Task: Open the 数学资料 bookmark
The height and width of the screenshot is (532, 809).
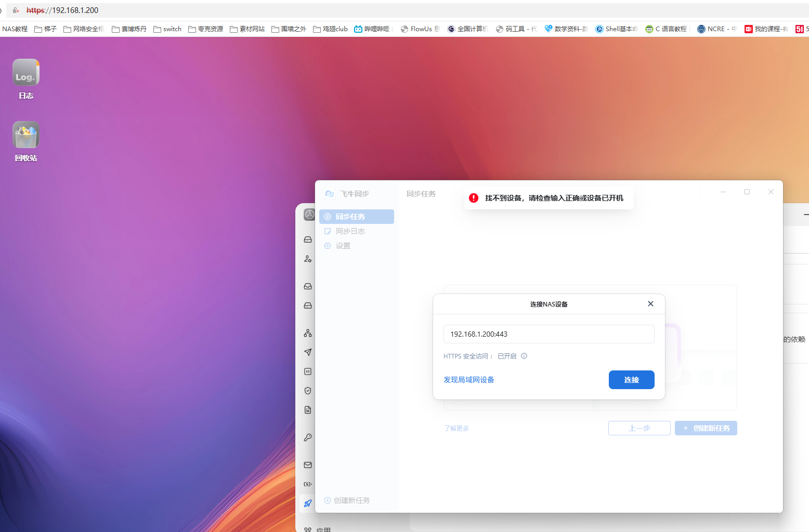Action: 566,29
